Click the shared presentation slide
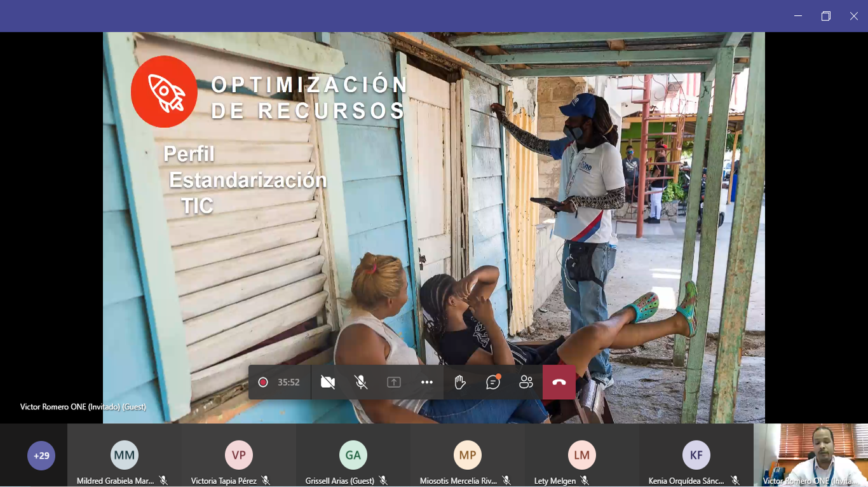This screenshot has height=487, width=868. pos(433,210)
